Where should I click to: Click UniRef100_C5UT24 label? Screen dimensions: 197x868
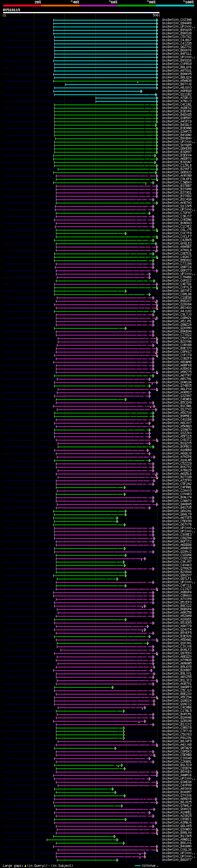(177, 338)
